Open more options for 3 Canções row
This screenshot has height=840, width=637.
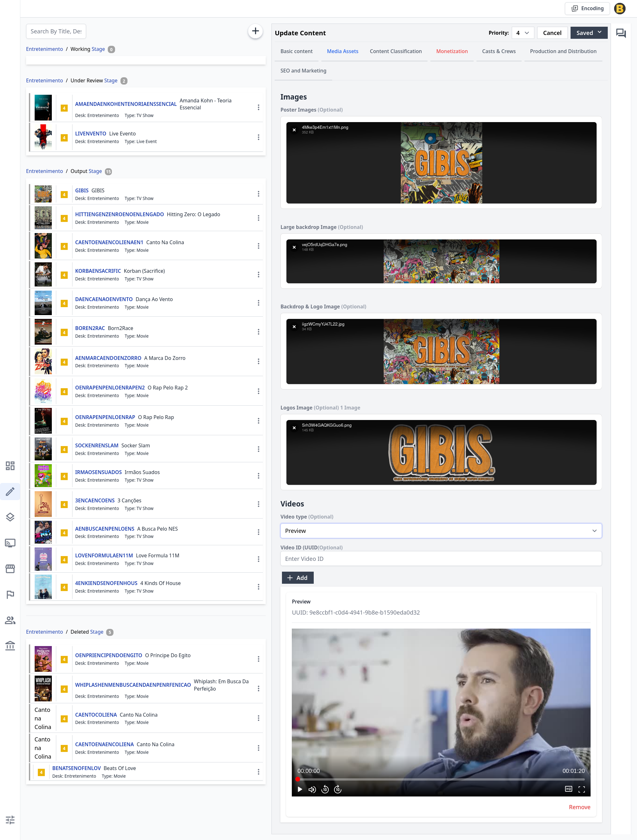(x=258, y=504)
